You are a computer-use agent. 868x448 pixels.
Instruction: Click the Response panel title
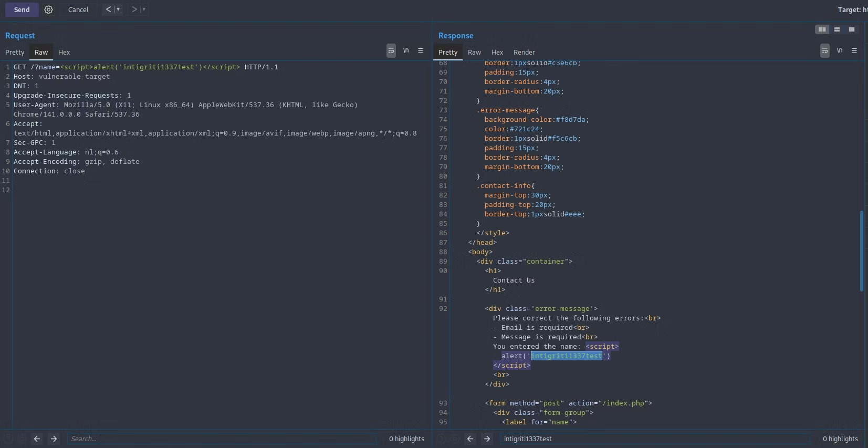pyautogui.click(x=456, y=35)
